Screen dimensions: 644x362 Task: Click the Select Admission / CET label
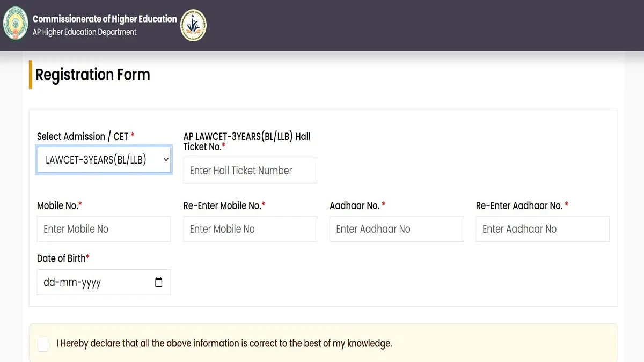(85, 136)
